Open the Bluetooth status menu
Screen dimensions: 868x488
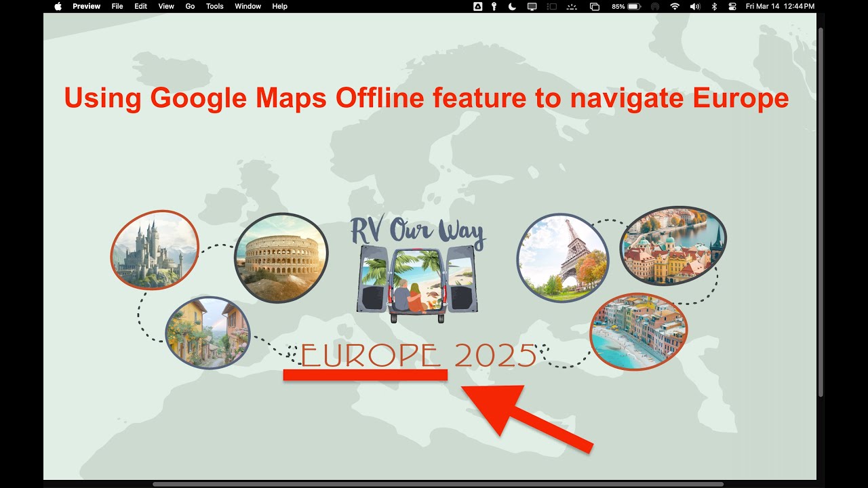click(x=714, y=6)
